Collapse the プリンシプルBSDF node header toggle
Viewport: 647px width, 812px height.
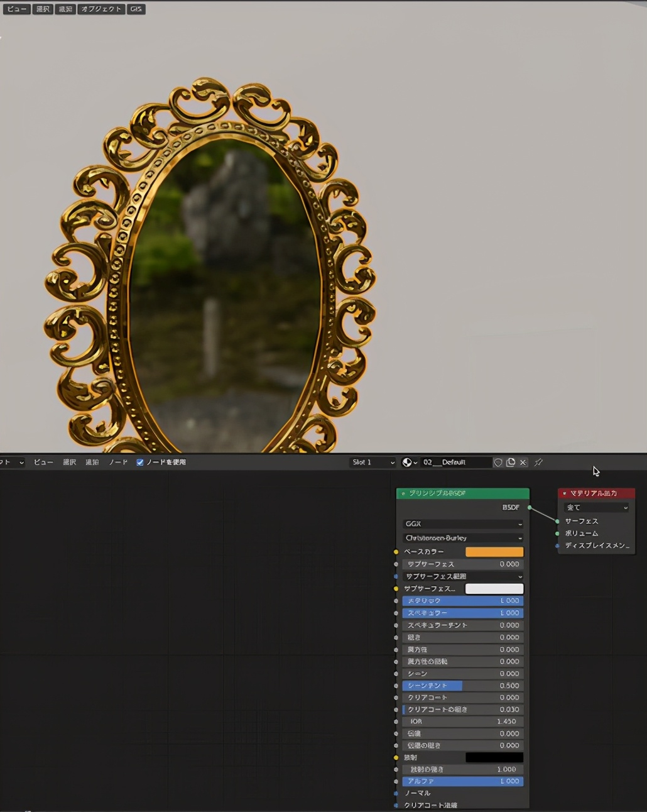click(403, 494)
